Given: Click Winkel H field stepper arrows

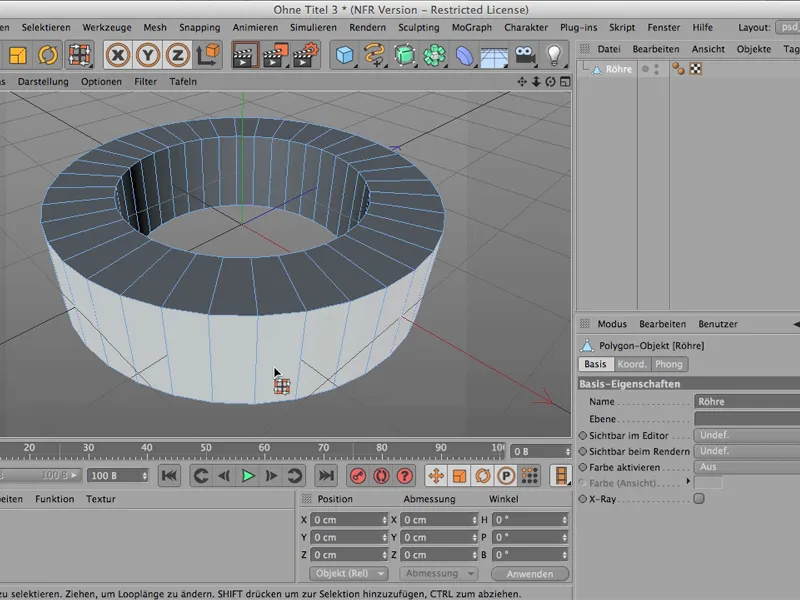Looking at the screenshot, I should tap(564, 520).
